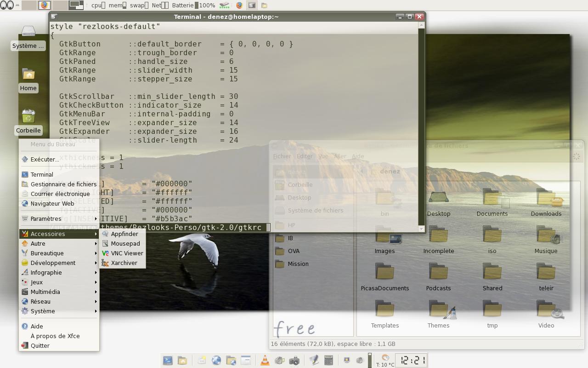Click the terminal scrollbar down arrow

[422, 229]
